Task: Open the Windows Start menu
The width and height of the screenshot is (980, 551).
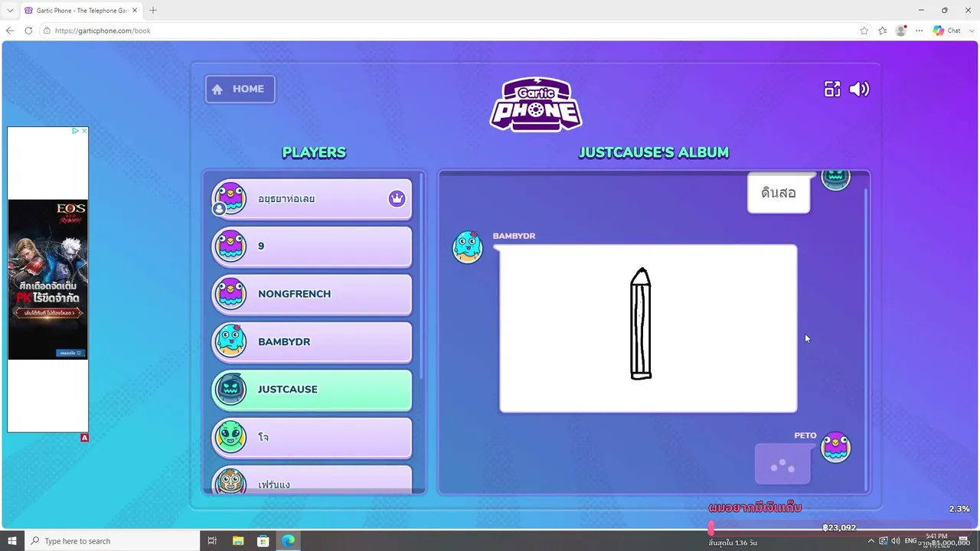Action: pos(12,541)
